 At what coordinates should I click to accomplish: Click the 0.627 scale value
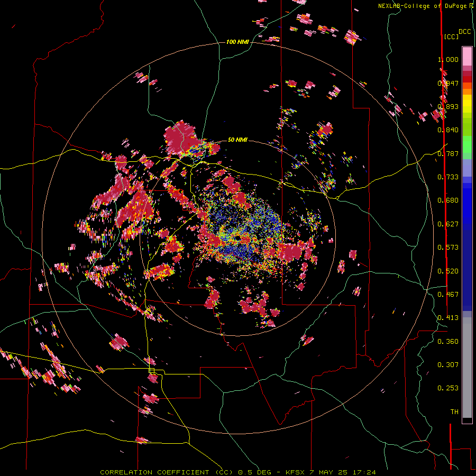coord(448,224)
